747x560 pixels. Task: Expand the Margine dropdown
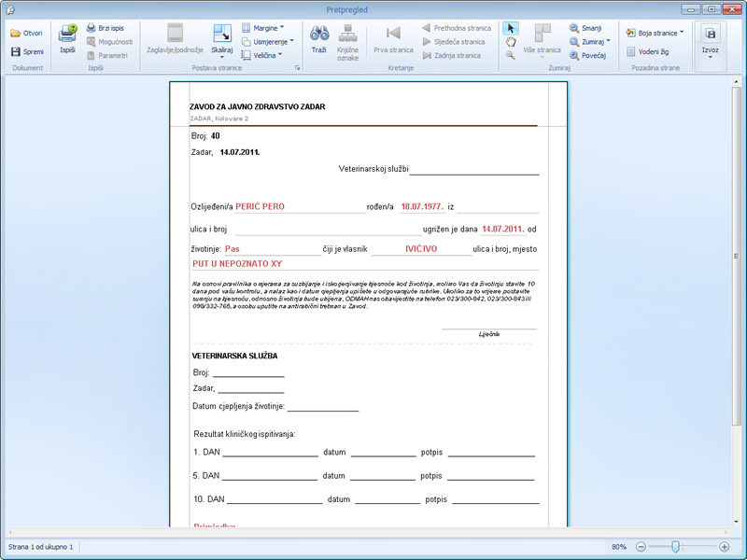[x=262, y=28]
